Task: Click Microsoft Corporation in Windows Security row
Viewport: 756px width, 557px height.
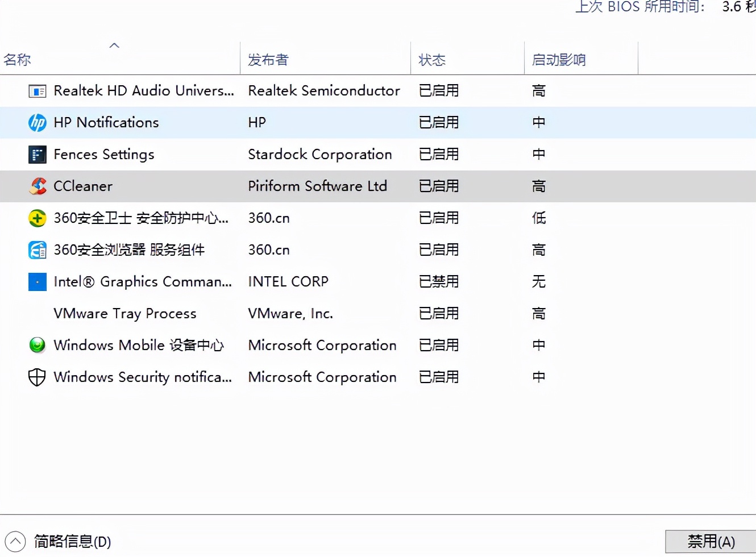Action: click(x=322, y=377)
